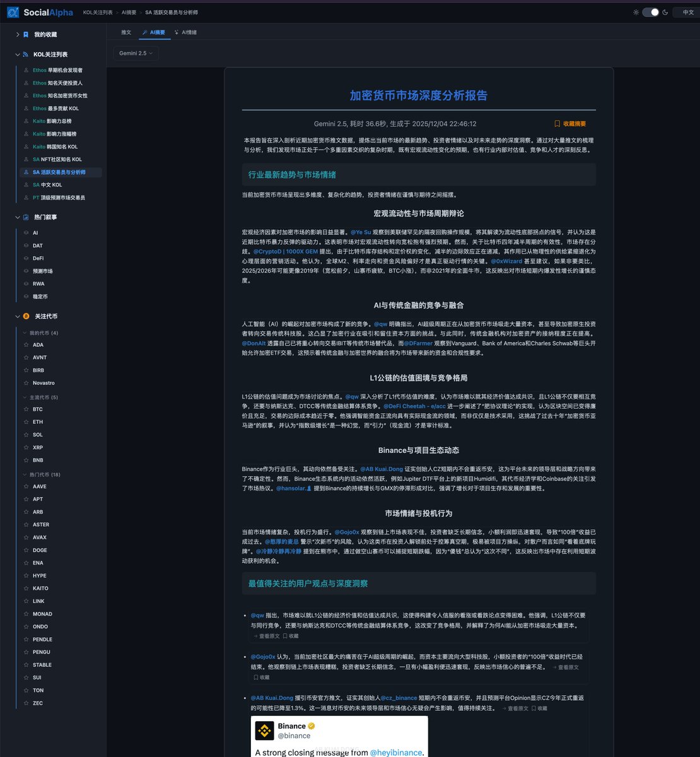The image size is (700, 757).
Task: Collapse the 关注代币 section
Action: pos(18,316)
